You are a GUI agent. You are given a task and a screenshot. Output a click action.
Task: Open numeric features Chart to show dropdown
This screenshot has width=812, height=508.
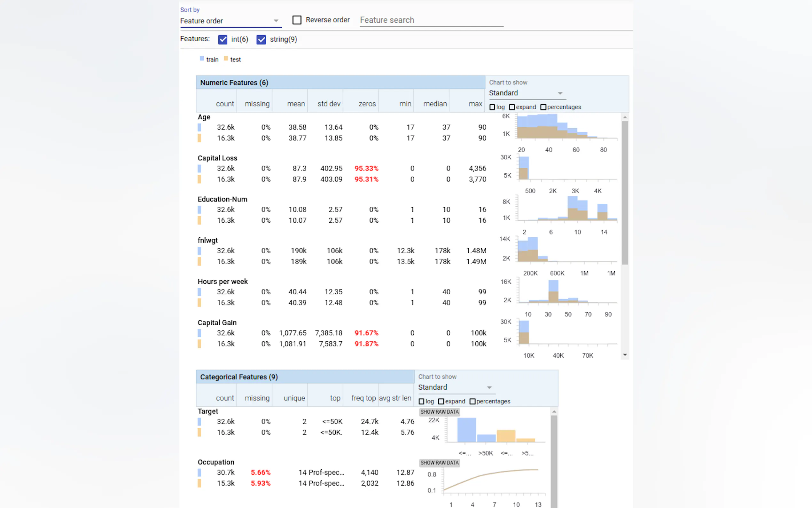(526, 93)
